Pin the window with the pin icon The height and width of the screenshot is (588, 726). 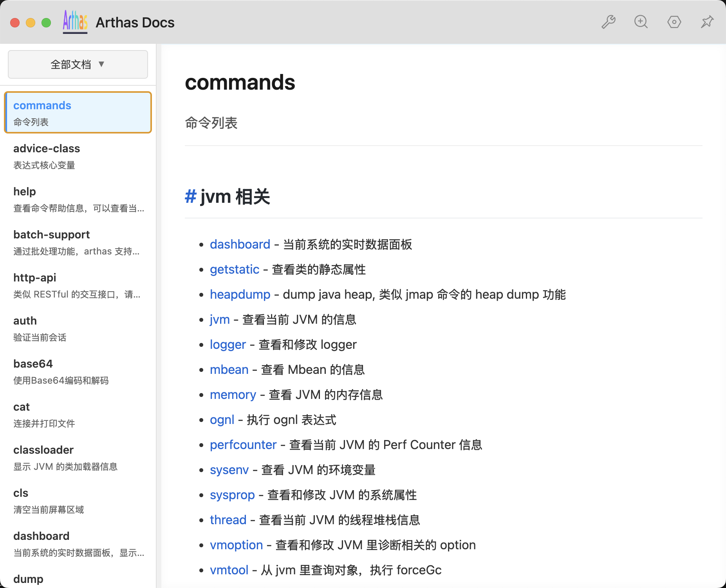coord(707,22)
